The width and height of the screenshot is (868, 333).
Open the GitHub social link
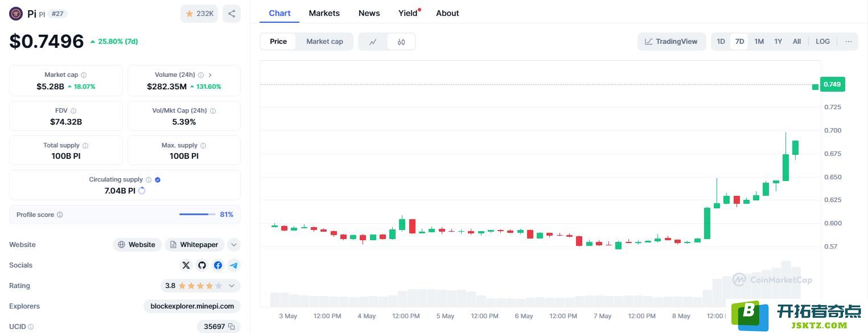pyautogui.click(x=202, y=265)
